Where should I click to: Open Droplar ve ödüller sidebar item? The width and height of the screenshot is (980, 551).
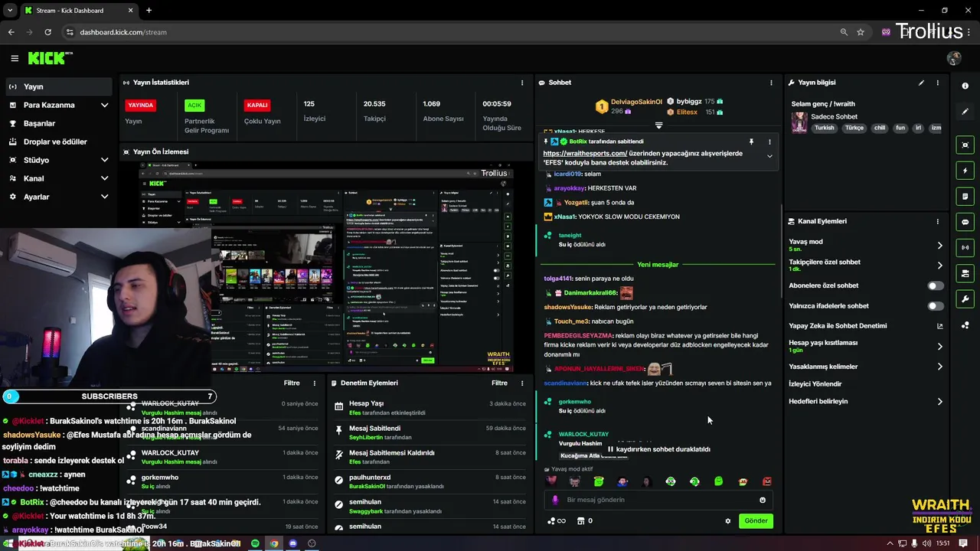pos(58,142)
